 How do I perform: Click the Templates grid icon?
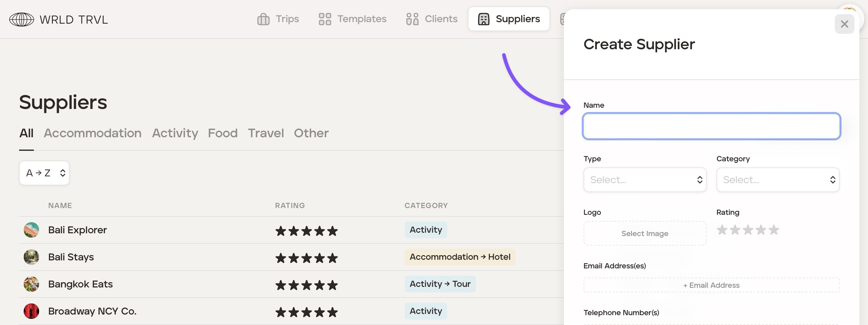coord(325,19)
